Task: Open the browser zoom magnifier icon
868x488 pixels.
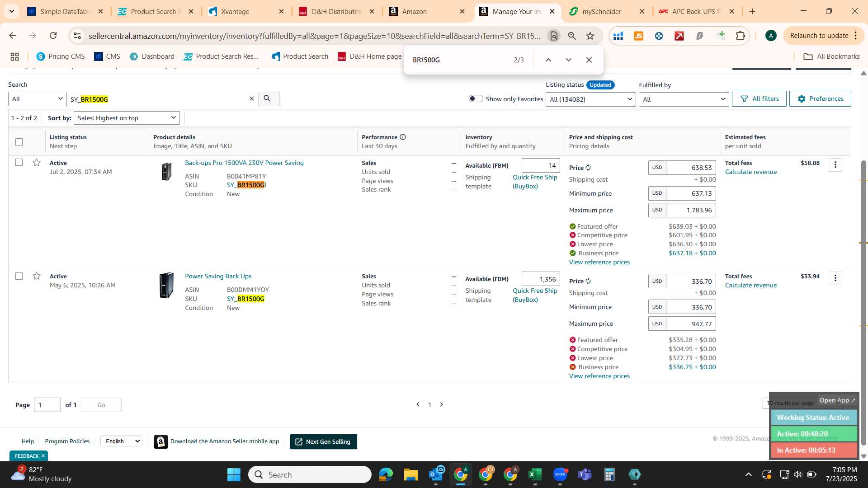Action: tap(572, 36)
